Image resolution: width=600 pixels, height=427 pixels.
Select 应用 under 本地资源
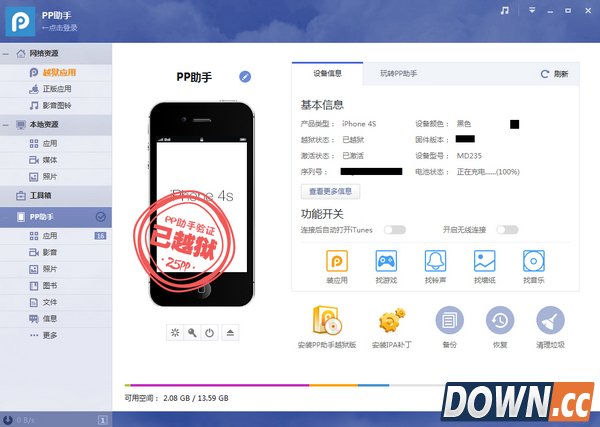click(56, 143)
